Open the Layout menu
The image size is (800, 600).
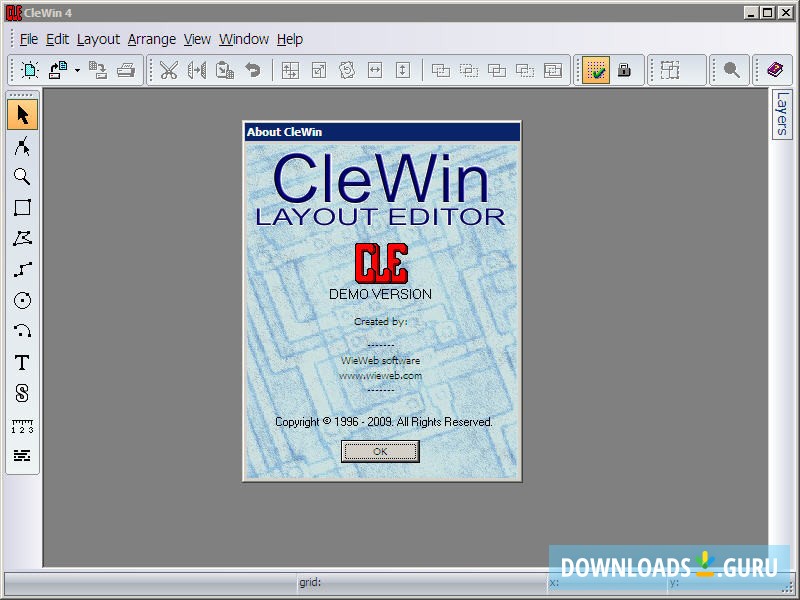[98, 39]
